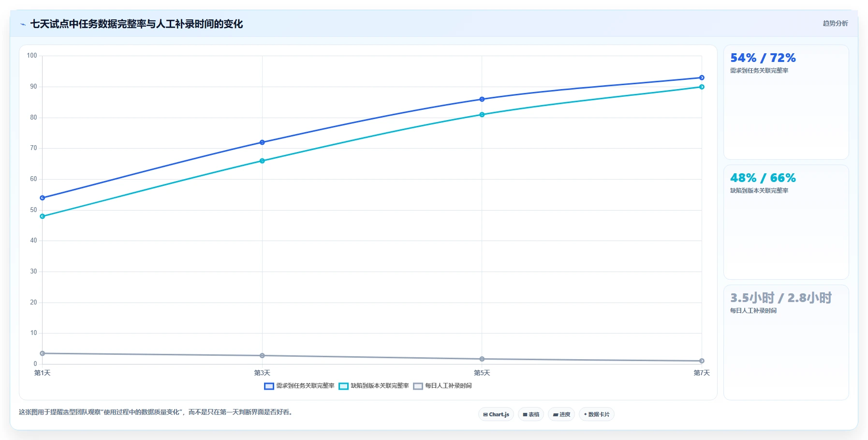Click the 3.5小时 / 2.8小时 stat value
Viewport: 868px width, 440px height.
[781, 298]
